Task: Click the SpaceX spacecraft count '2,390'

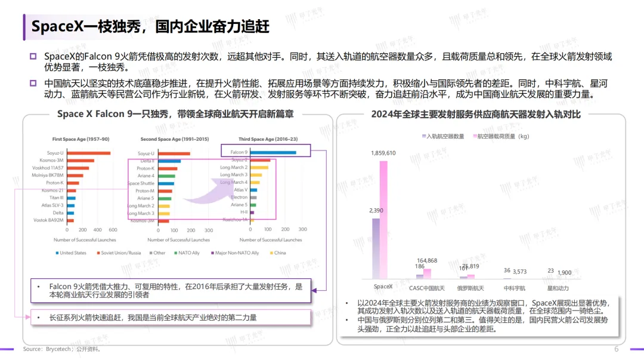Action: click(376, 211)
